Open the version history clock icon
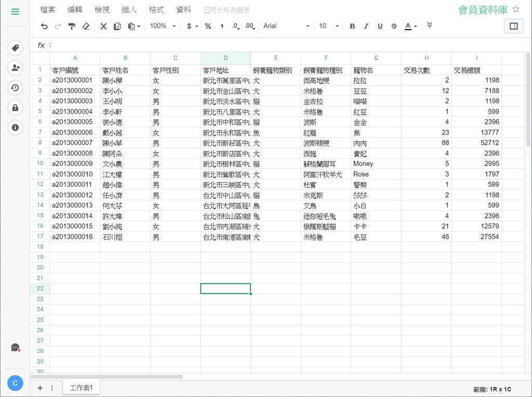 coord(15,88)
